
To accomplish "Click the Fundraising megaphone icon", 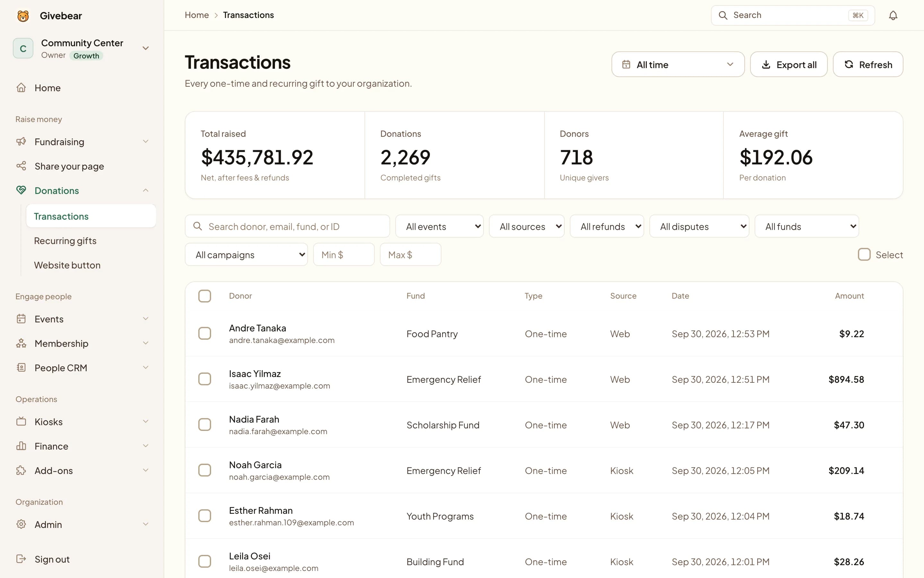I will 21,141.
